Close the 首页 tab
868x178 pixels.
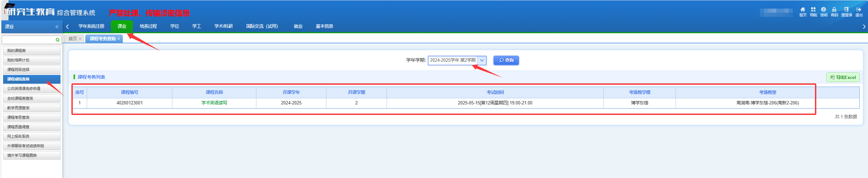tap(80, 39)
